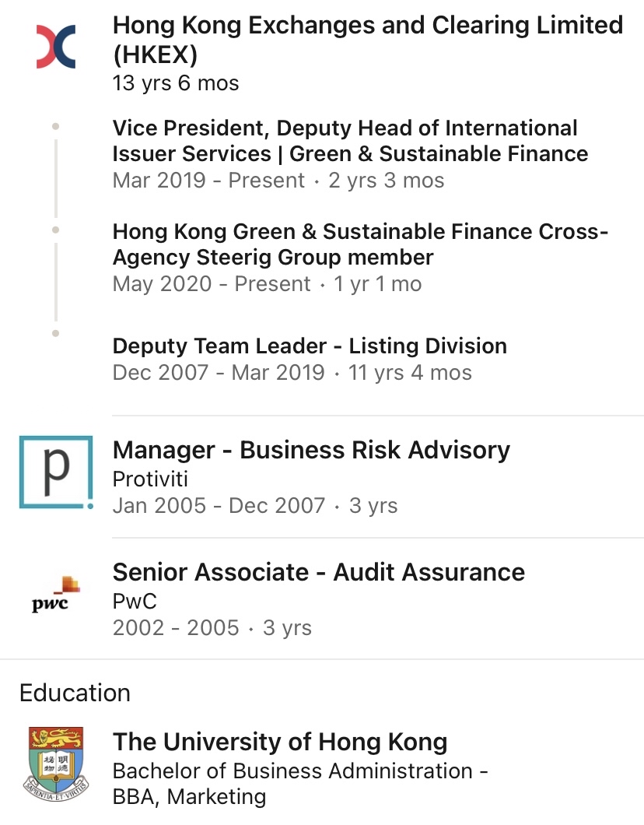Click the 13 yrs 6 mos tenure text

pyautogui.click(x=176, y=83)
